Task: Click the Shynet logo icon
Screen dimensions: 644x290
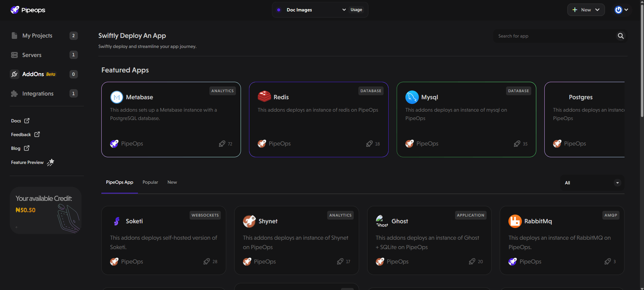Action: point(249,221)
